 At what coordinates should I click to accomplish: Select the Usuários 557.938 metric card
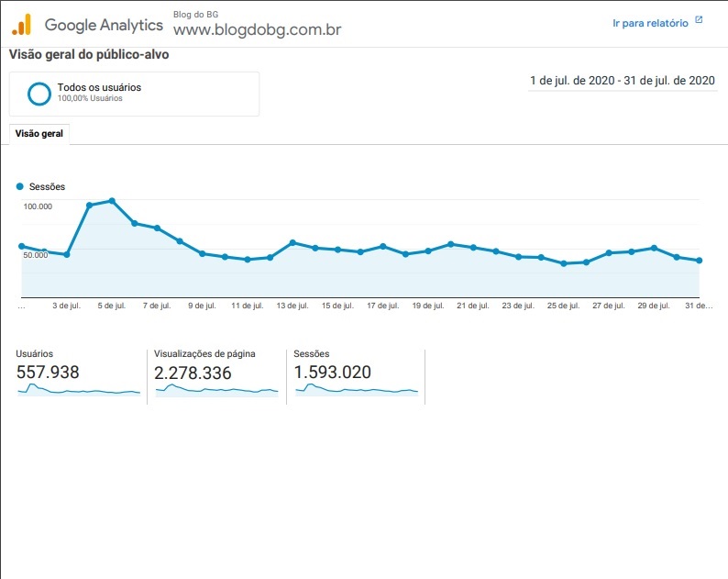pos(78,376)
